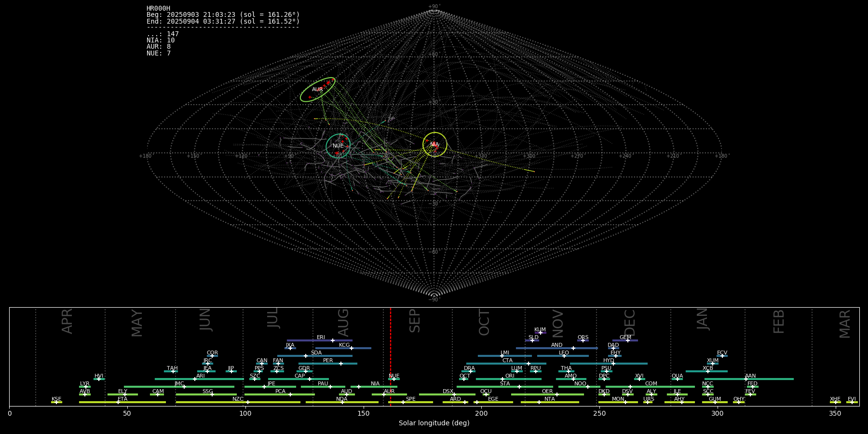This screenshot has height=434, width=868.
Task: Select the NIA radiant label in the yellow circle
Action: (x=434, y=145)
